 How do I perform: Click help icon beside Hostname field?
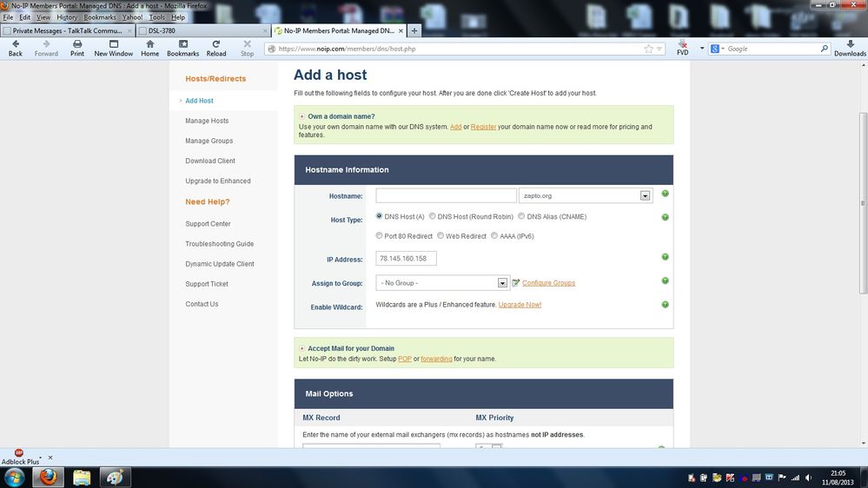(665, 194)
